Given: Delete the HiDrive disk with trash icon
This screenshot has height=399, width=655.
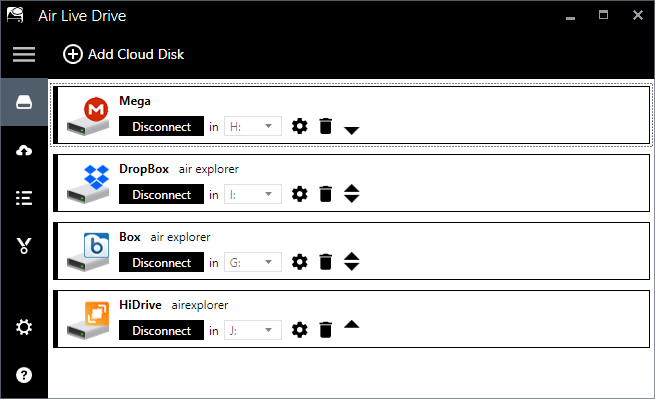Looking at the screenshot, I should [325, 330].
